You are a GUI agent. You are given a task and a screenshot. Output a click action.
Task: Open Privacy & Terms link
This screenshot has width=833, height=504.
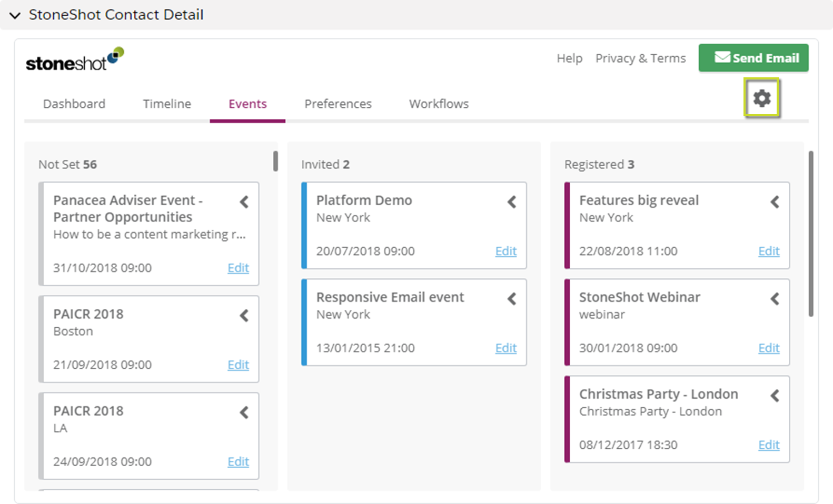pos(640,58)
